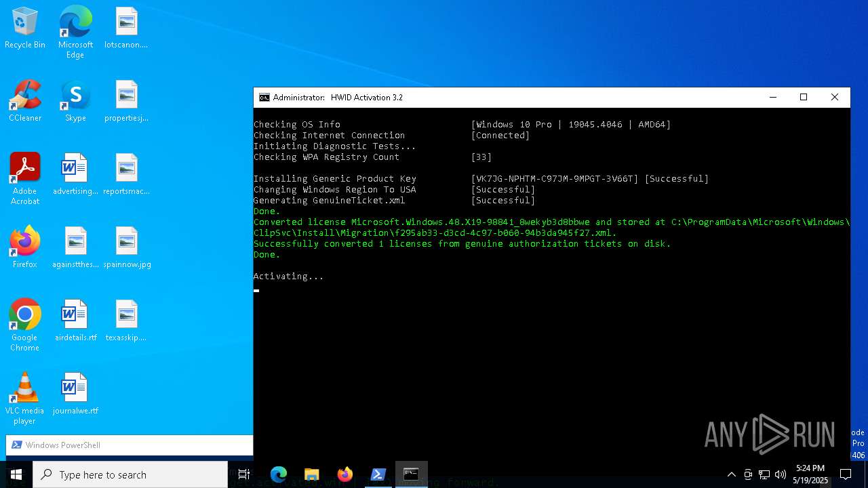Launch Google Chrome desktop shortcut
The width and height of the screenshot is (868, 488).
25,325
